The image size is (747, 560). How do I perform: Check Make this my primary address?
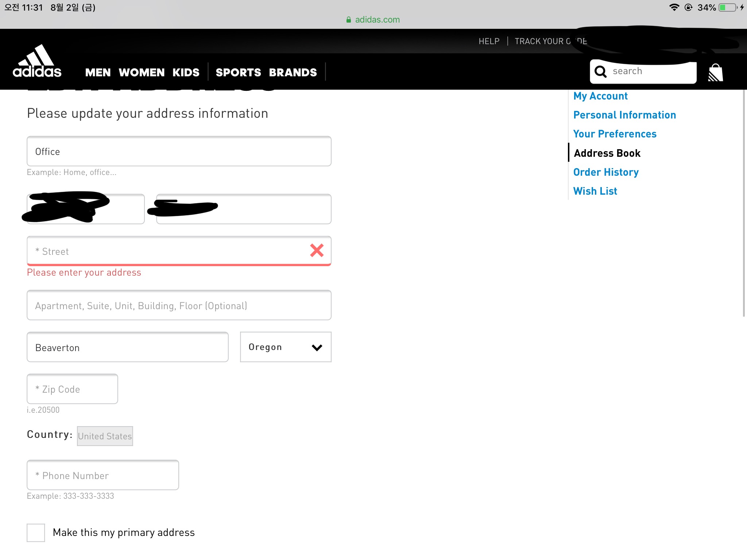click(36, 533)
